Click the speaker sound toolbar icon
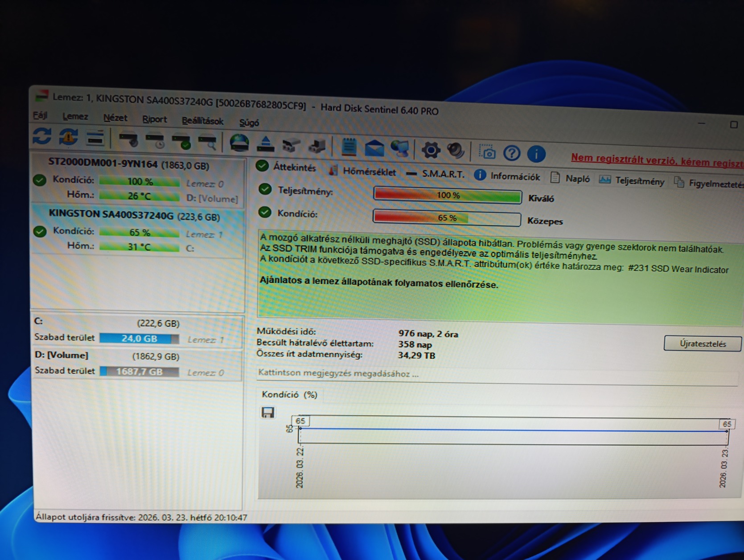744x560 pixels. click(456, 151)
